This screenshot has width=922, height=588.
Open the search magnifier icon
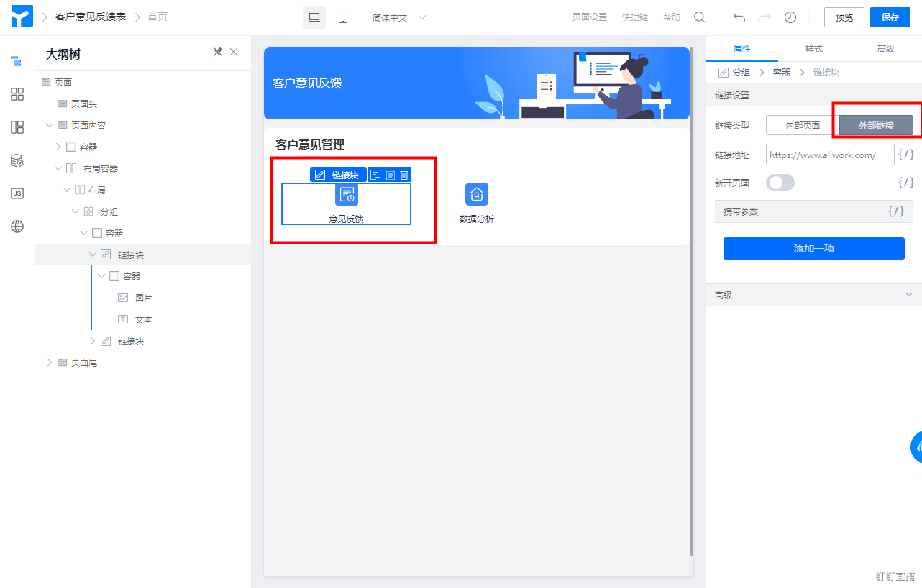tap(699, 17)
